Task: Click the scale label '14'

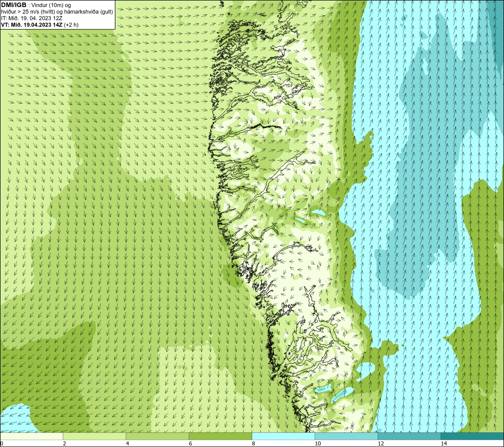Action: pyautogui.click(x=444, y=443)
